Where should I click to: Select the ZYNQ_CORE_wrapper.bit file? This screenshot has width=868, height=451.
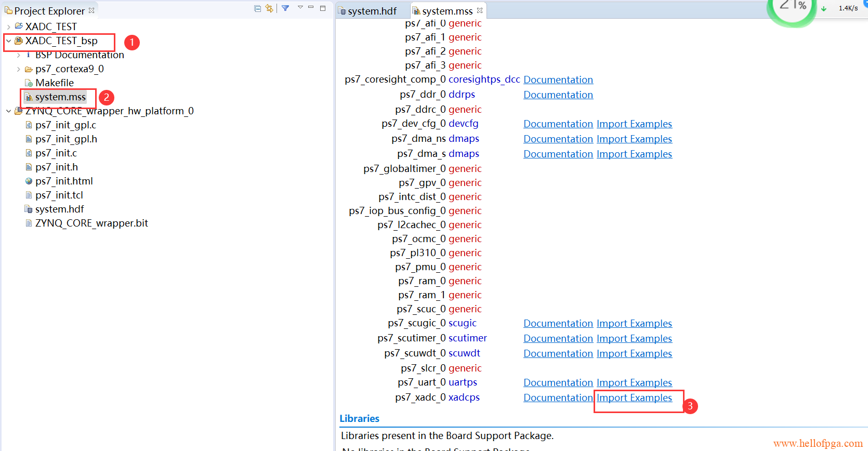[91, 223]
